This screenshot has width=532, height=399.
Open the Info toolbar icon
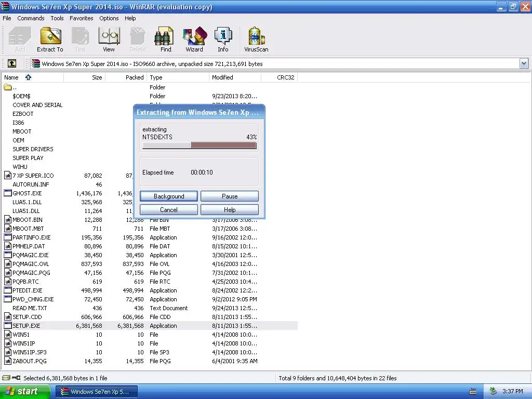pos(223,36)
